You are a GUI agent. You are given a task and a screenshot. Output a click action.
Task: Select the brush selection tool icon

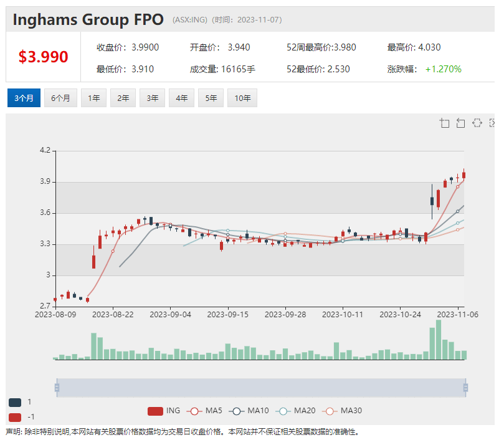click(x=477, y=123)
